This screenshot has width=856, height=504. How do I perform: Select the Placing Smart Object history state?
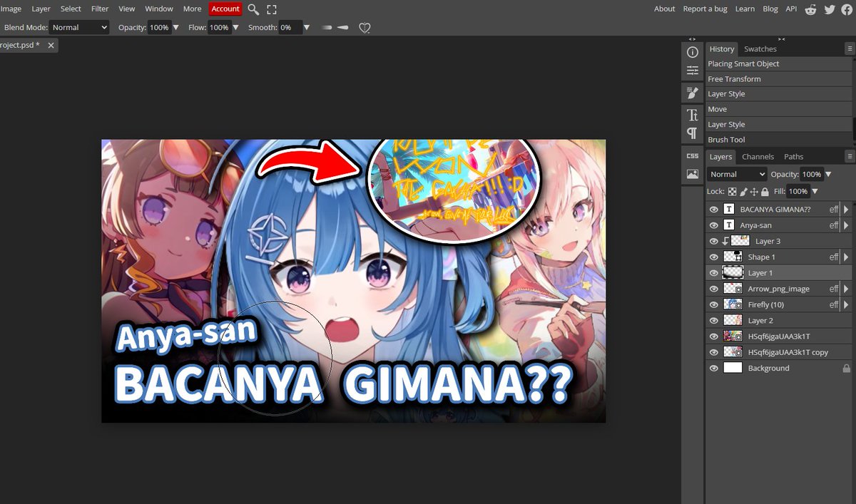(778, 64)
